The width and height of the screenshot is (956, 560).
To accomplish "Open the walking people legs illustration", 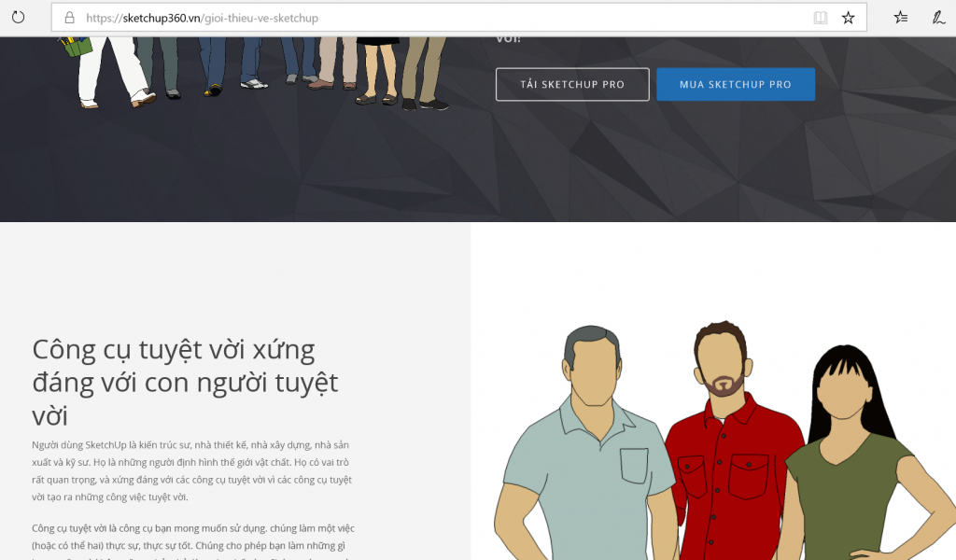I will click(x=255, y=73).
